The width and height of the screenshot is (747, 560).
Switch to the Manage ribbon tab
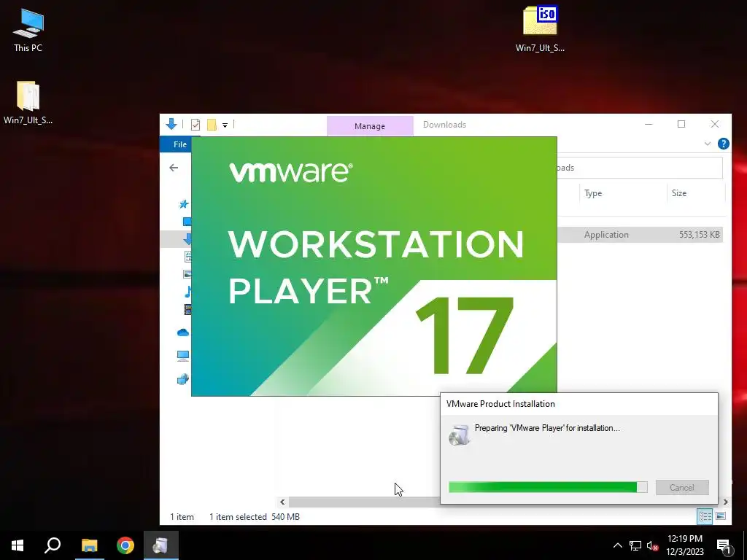click(x=370, y=125)
